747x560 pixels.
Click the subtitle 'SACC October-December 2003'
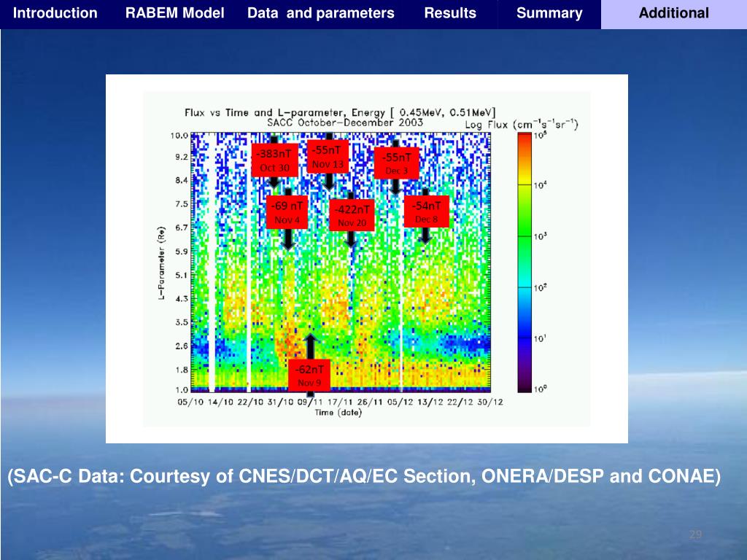(344, 122)
